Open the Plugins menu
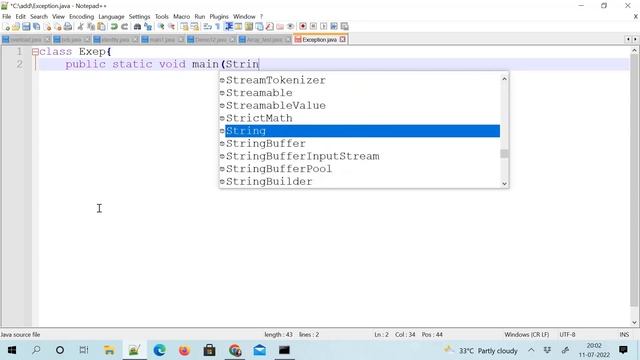Screen dimensions: 640x360 tap(219, 17)
